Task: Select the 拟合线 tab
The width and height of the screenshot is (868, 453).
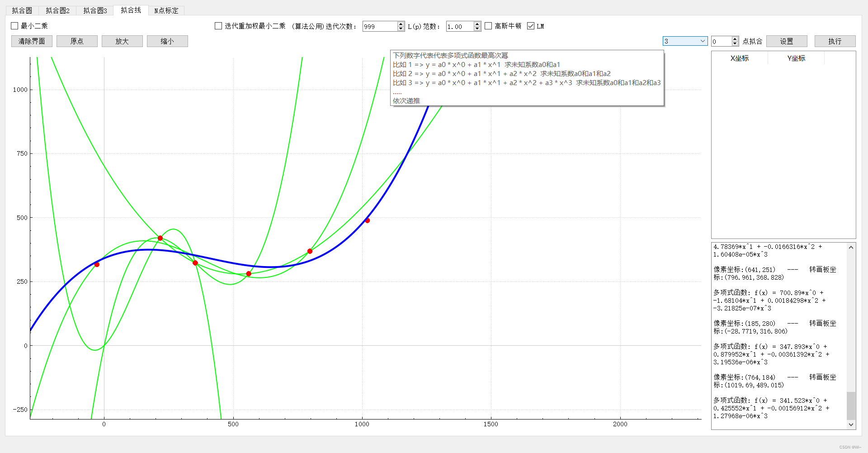Action: coord(131,10)
